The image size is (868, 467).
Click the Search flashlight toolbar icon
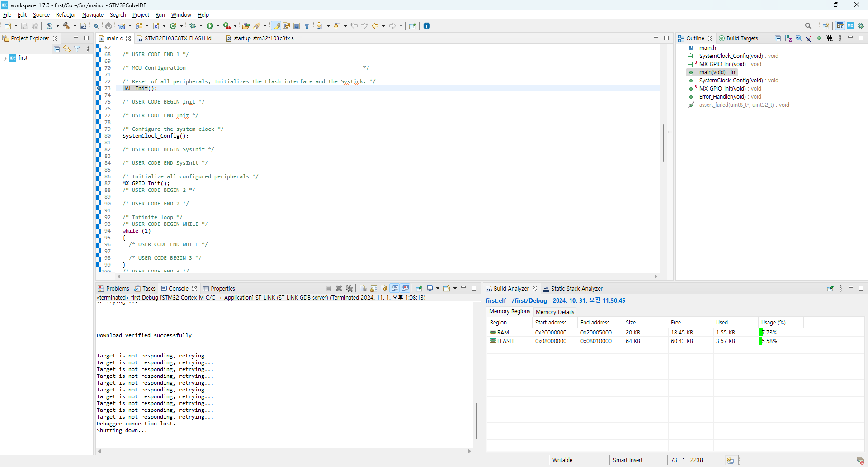tap(257, 26)
